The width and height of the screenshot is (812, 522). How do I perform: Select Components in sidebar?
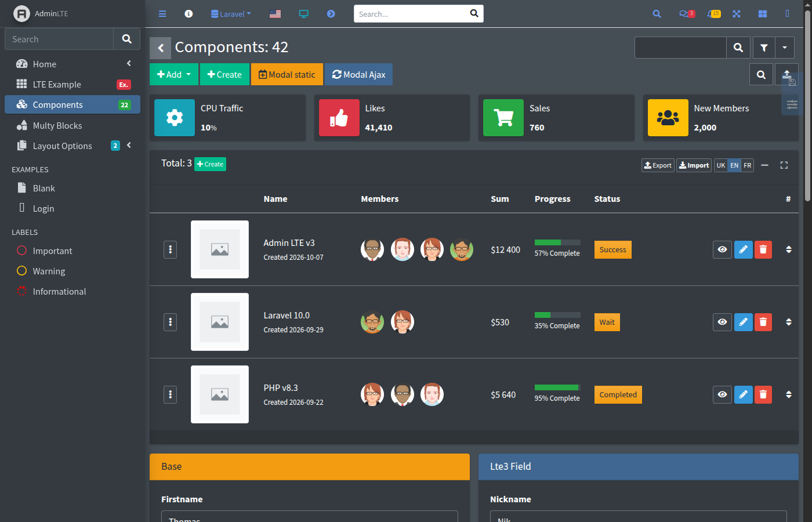click(x=72, y=104)
